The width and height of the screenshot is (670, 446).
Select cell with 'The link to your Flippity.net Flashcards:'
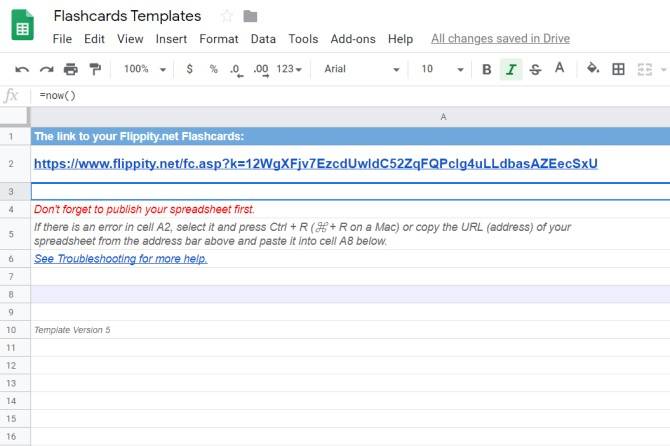click(350, 137)
